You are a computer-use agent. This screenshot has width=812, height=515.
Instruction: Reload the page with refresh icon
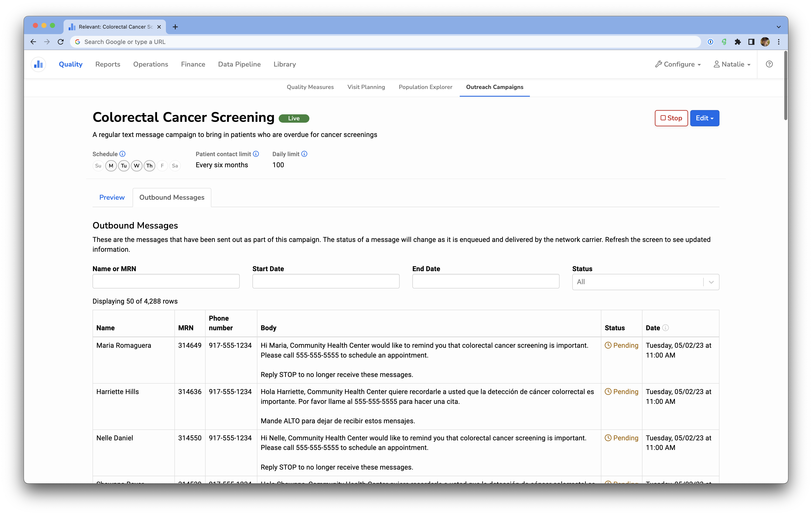pyautogui.click(x=61, y=42)
